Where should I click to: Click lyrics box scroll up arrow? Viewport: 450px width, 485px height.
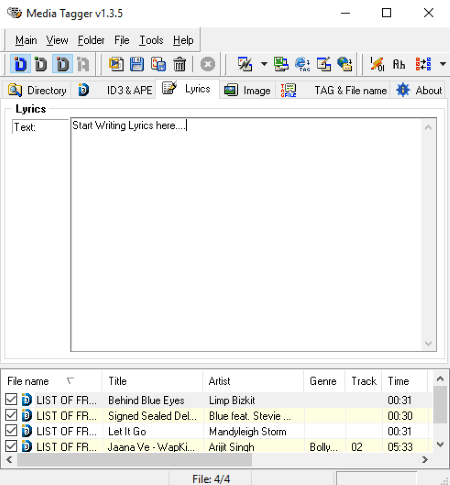pyautogui.click(x=428, y=127)
